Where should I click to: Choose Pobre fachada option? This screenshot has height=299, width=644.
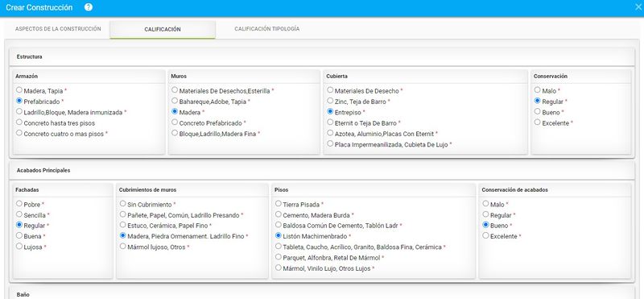click(19, 203)
